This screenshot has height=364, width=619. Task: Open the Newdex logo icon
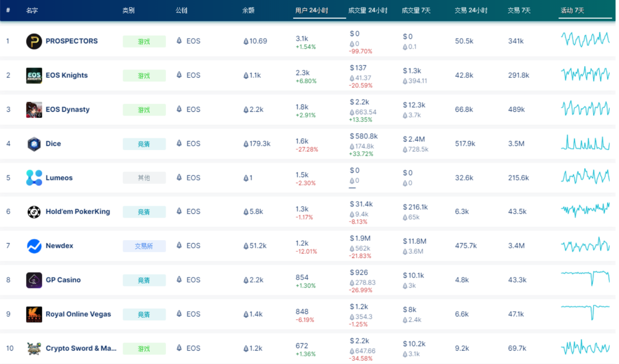34,246
